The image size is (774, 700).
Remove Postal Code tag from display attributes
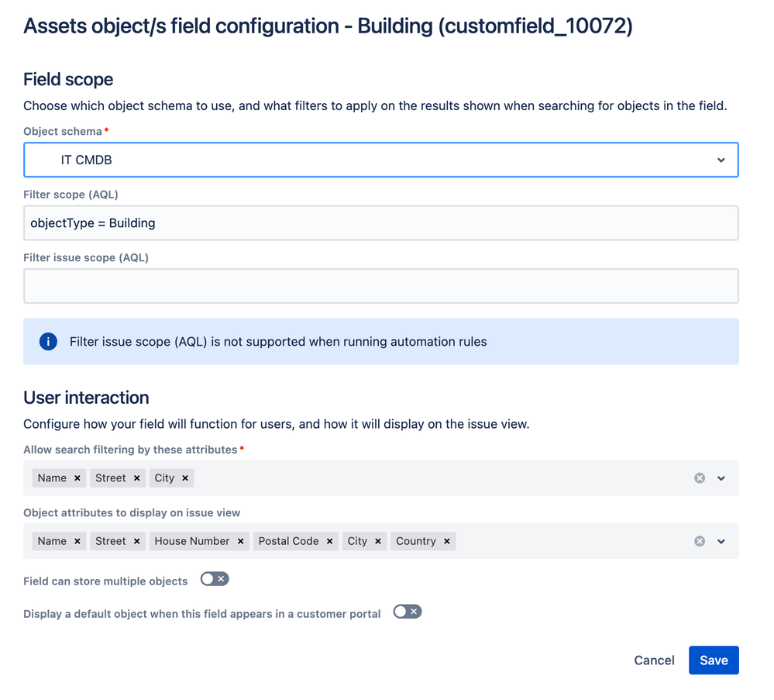point(330,541)
